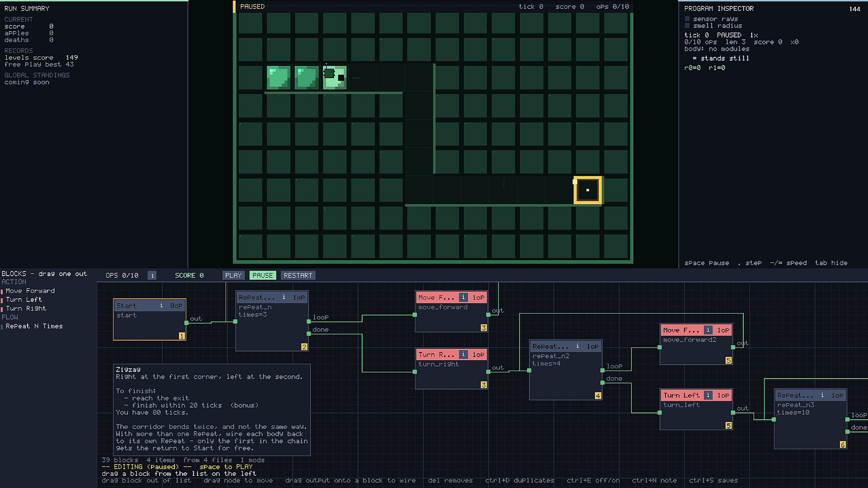Click the PLAY button
Screen dimensions: 868x488
pos(234,275)
